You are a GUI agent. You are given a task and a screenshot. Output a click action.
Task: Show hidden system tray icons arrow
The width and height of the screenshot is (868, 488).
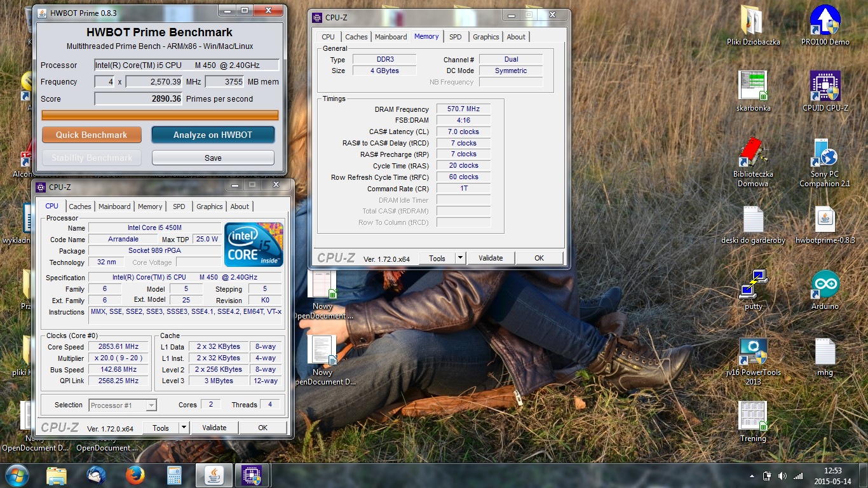[752, 475]
